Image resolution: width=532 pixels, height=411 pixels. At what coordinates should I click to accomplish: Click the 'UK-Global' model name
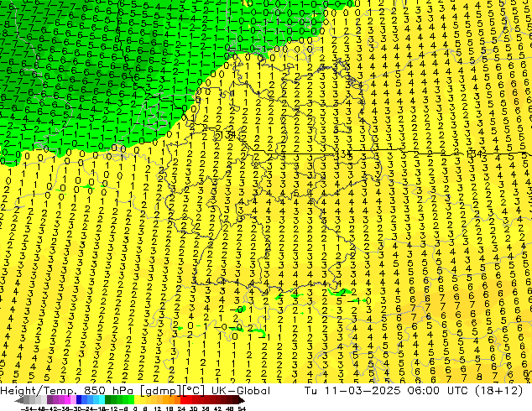coord(241,391)
